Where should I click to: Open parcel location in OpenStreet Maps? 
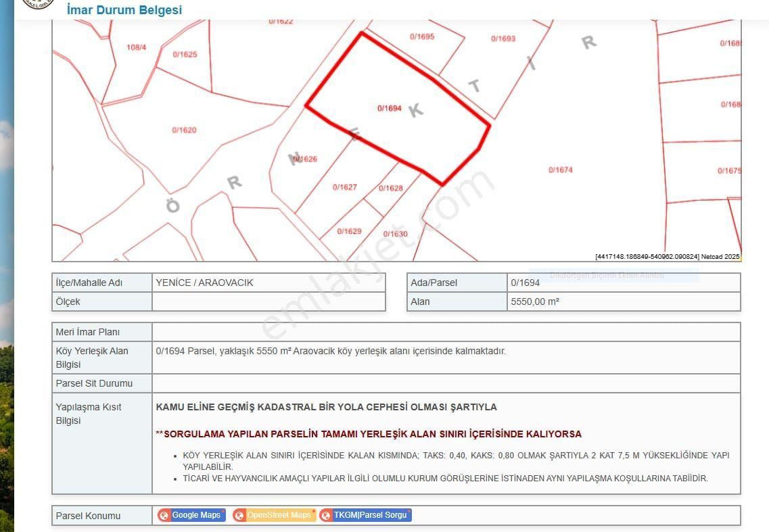tap(279, 515)
